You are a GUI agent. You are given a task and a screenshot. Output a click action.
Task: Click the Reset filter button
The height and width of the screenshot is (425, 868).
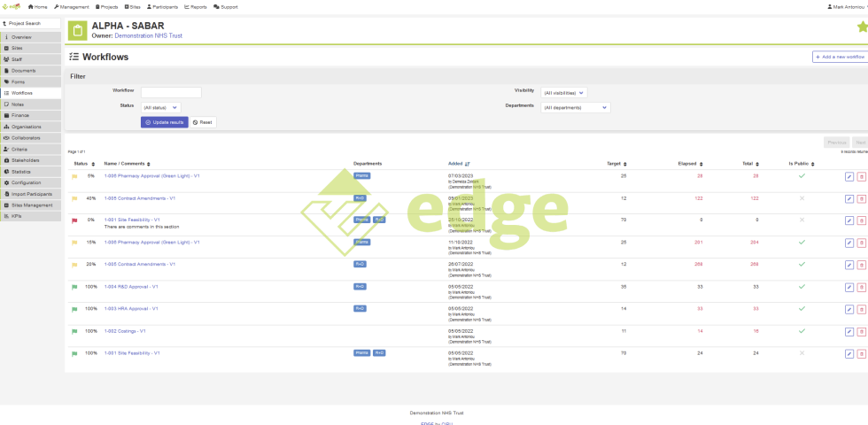coord(203,122)
